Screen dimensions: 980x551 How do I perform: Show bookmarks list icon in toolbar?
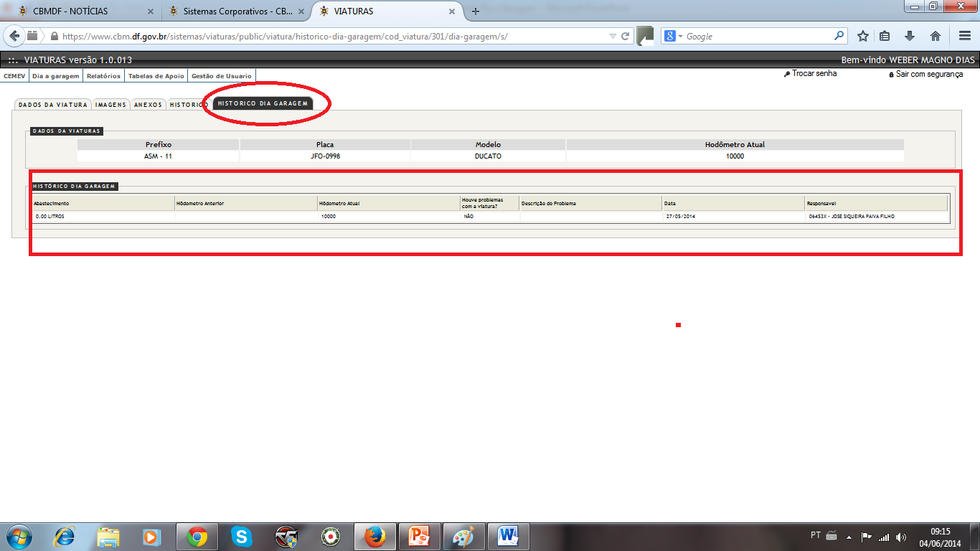click(885, 36)
